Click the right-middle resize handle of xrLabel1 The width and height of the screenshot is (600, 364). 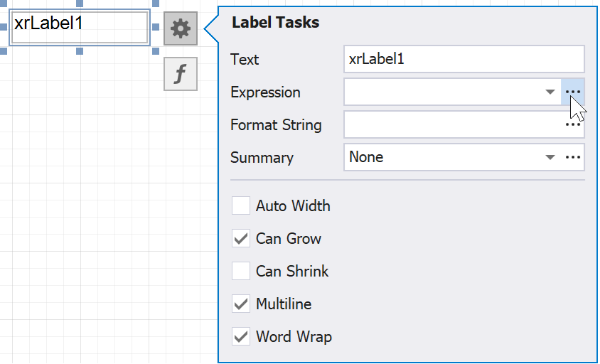[x=154, y=28]
